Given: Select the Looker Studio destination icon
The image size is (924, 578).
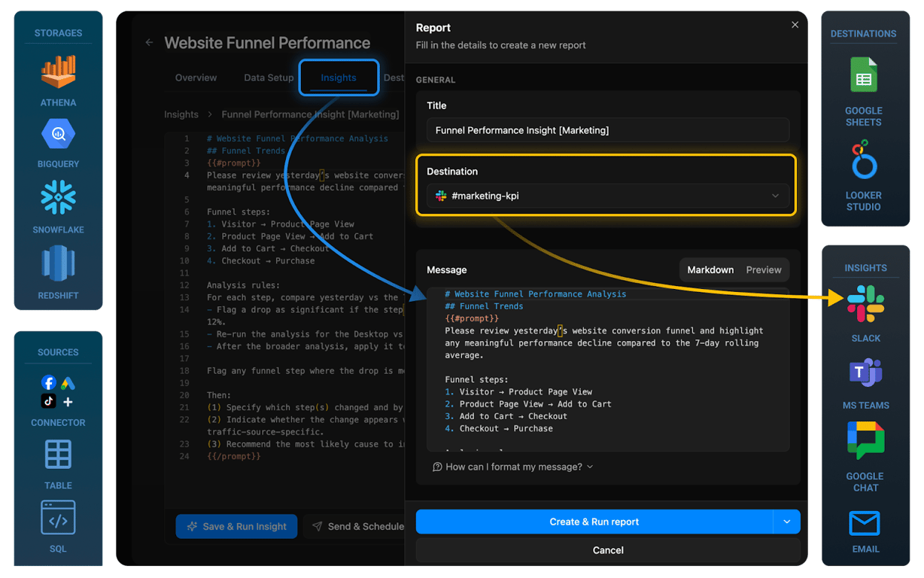Looking at the screenshot, I should pos(864,160).
